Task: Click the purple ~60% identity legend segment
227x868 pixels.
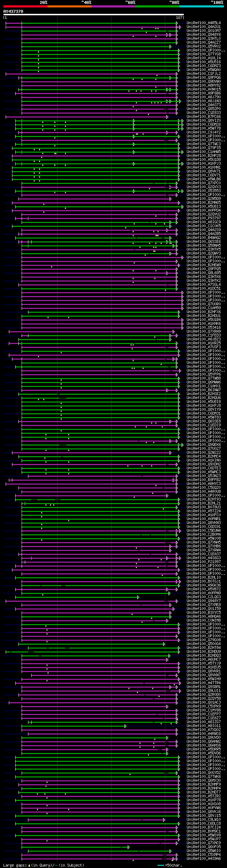Action: 113,6
